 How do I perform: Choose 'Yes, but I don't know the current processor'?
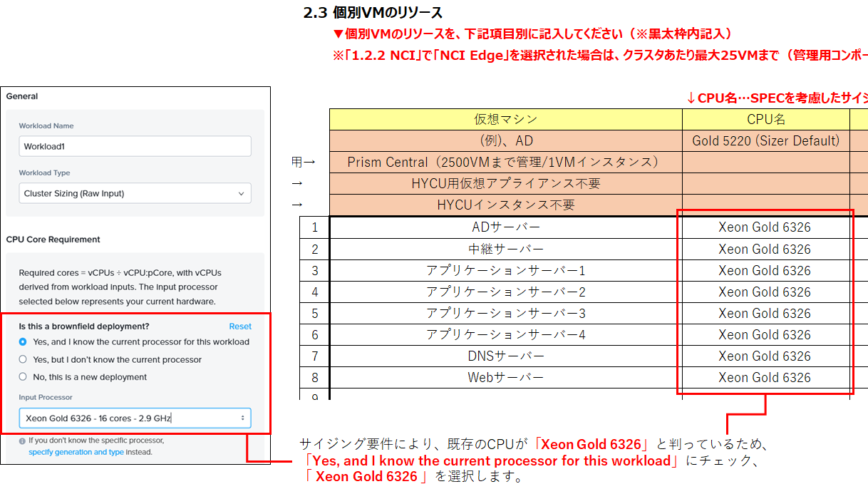coord(24,360)
